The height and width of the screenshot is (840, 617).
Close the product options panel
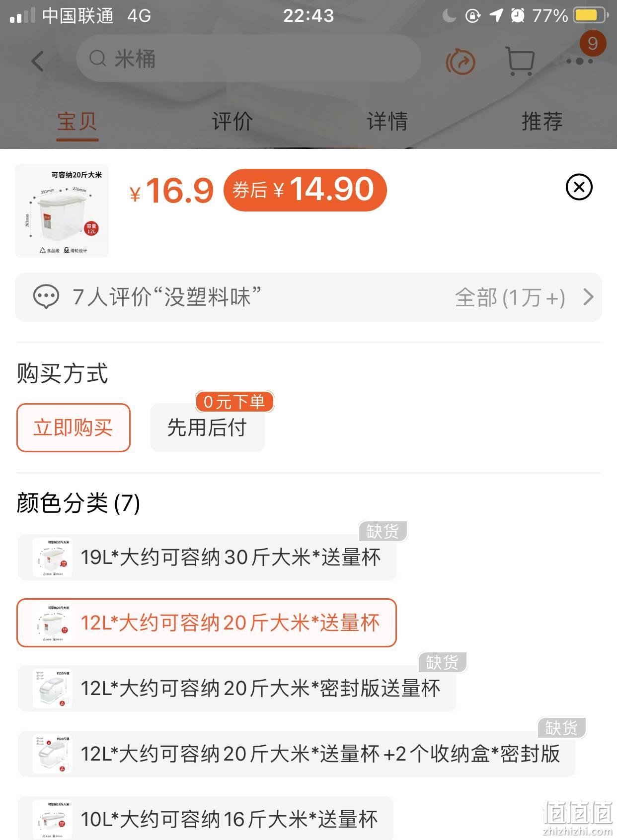point(579,187)
